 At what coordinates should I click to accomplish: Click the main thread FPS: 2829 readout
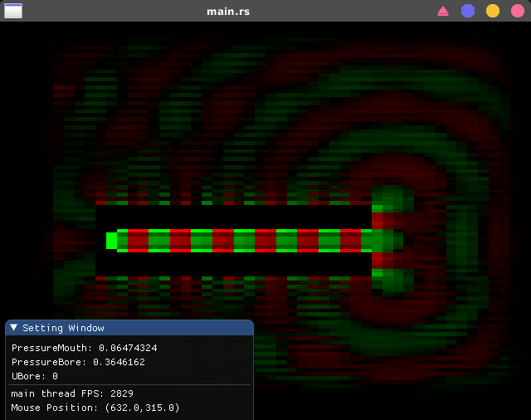coord(72,393)
